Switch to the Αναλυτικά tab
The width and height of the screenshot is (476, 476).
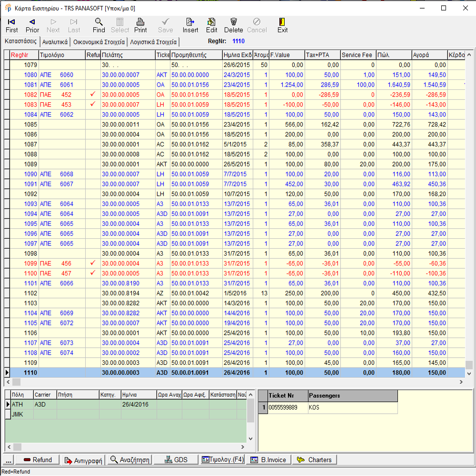coord(55,42)
